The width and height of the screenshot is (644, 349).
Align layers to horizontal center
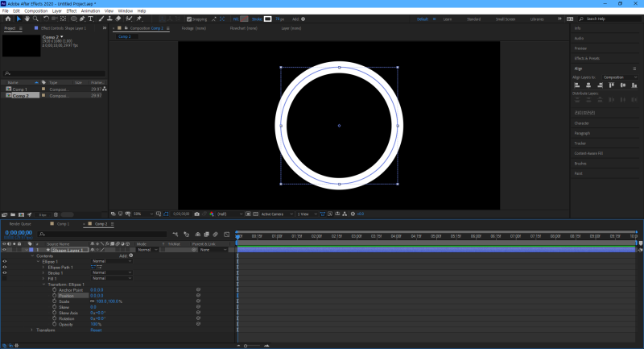[588, 85]
